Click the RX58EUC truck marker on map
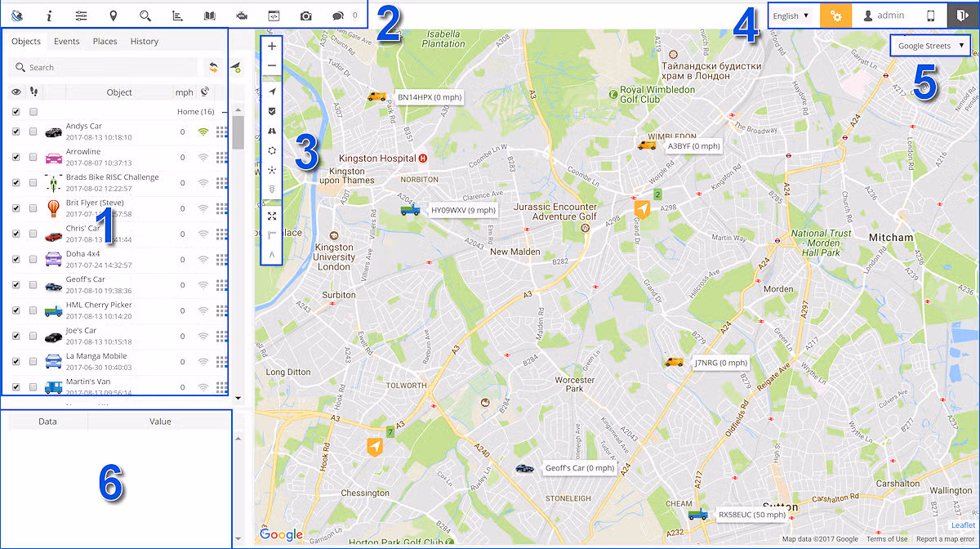Viewport: 980px width, 549px height. pos(697,514)
